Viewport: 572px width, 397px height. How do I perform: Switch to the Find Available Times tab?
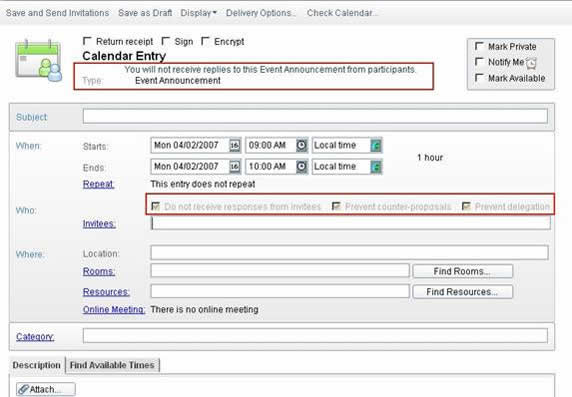(x=112, y=365)
